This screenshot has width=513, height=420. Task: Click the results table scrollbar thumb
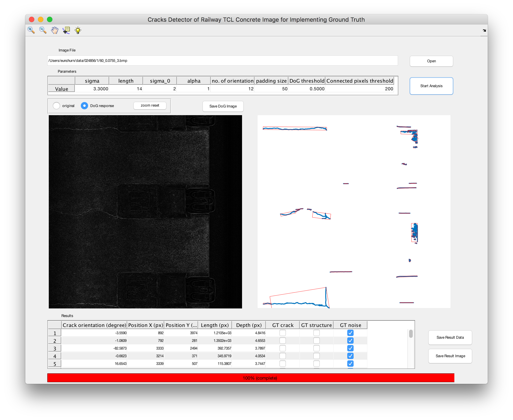tap(411, 334)
